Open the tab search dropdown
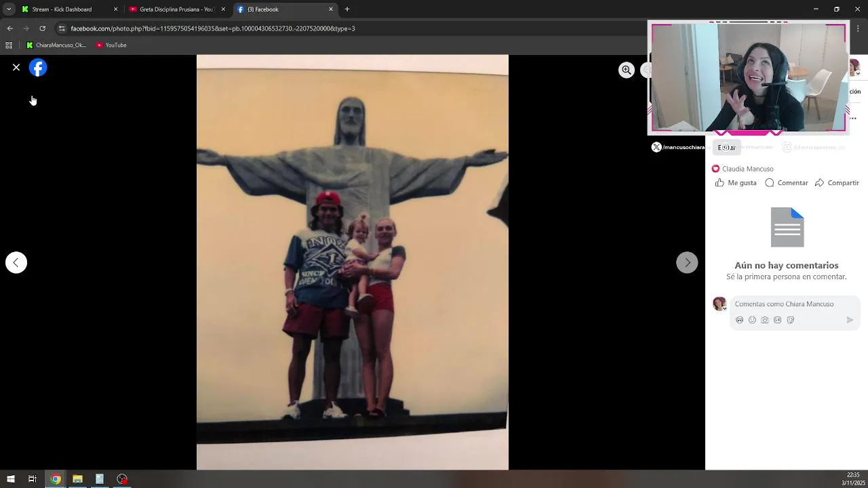 (x=9, y=9)
